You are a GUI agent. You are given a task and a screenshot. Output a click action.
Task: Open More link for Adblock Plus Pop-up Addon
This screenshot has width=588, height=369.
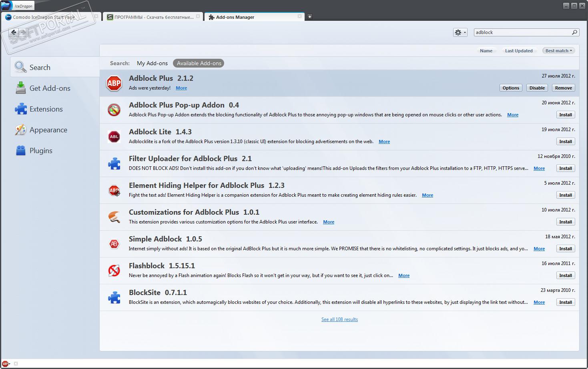point(513,115)
